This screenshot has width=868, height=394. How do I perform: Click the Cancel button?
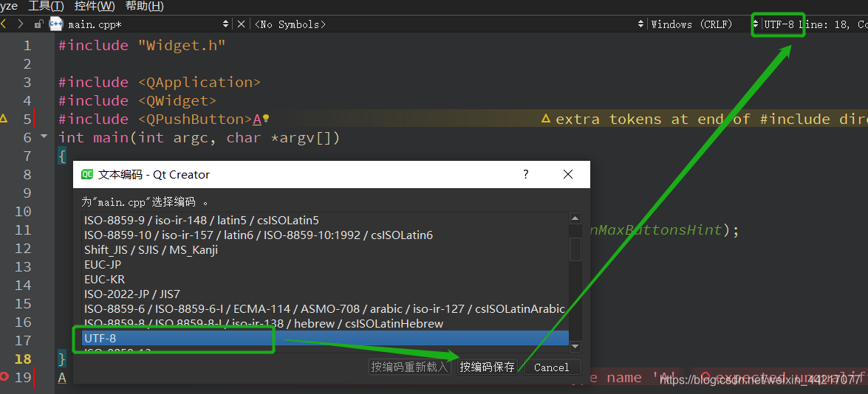click(x=551, y=367)
